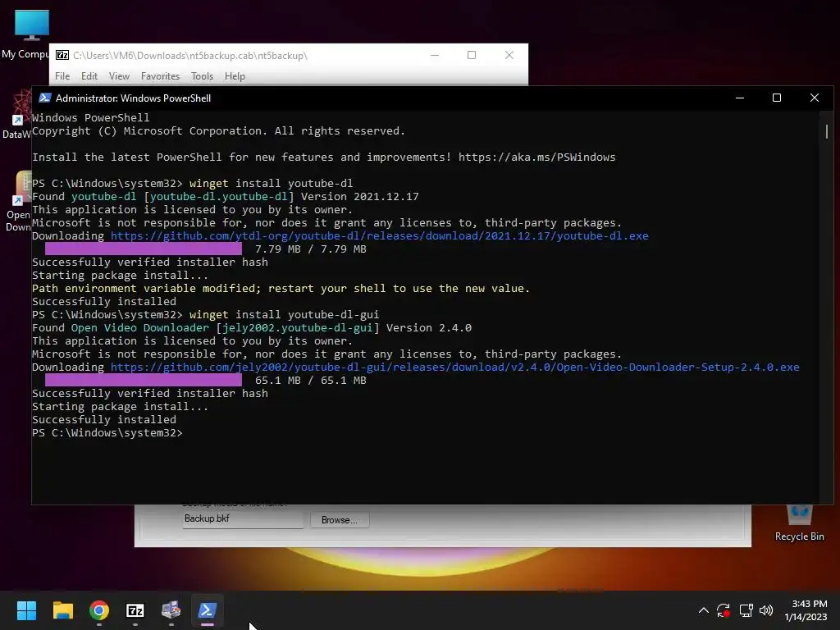Open the sync tray icon with red dot
Viewport: 840px width, 630px height.
724,610
